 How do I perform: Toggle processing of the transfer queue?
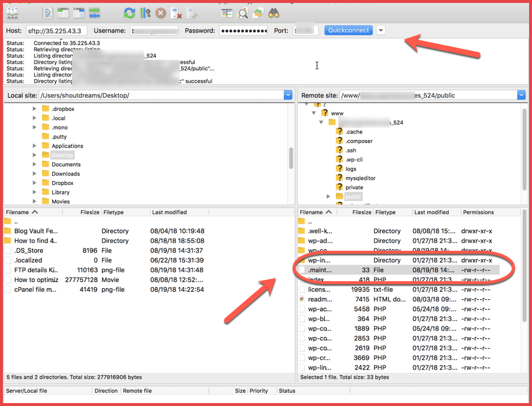145,13
